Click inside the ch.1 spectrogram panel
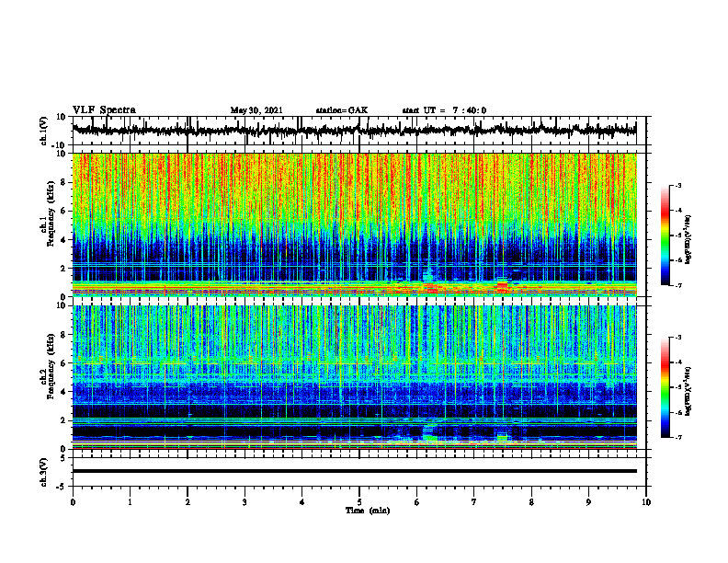This screenshot has width=728, height=563. (x=354, y=224)
